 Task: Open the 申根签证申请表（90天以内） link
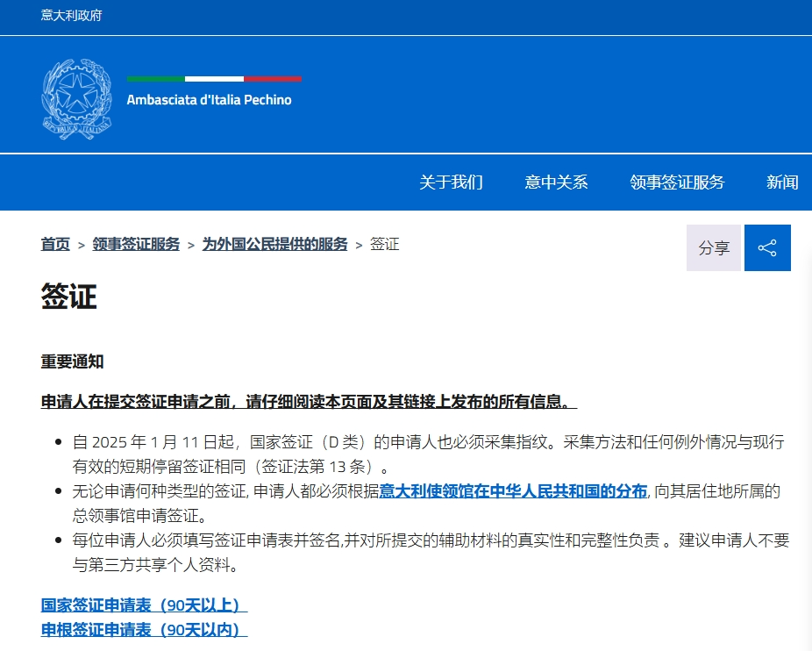pyautogui.click(x=144, y=630)
